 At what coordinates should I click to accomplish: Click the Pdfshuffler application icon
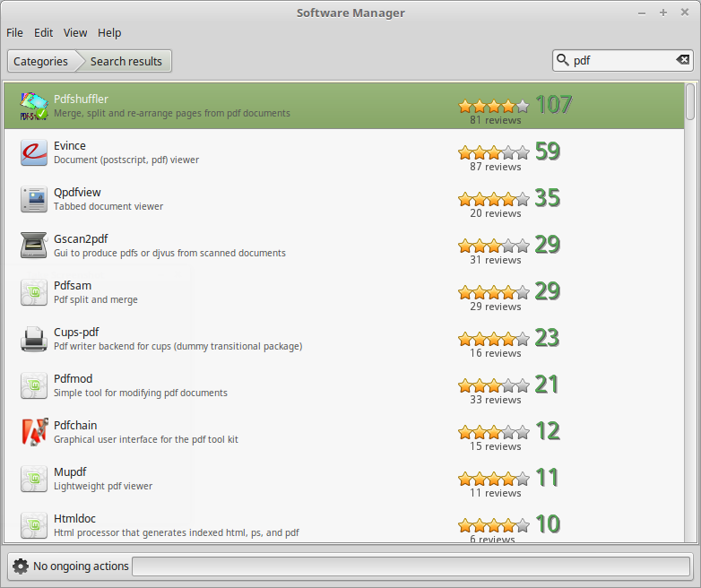pos(34,106)
